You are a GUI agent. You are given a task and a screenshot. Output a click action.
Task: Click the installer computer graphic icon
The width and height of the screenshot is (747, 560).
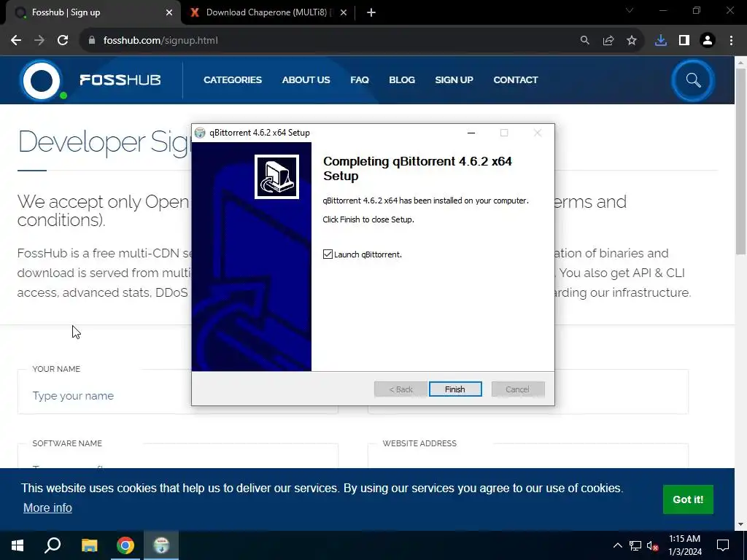click(276, 176)
